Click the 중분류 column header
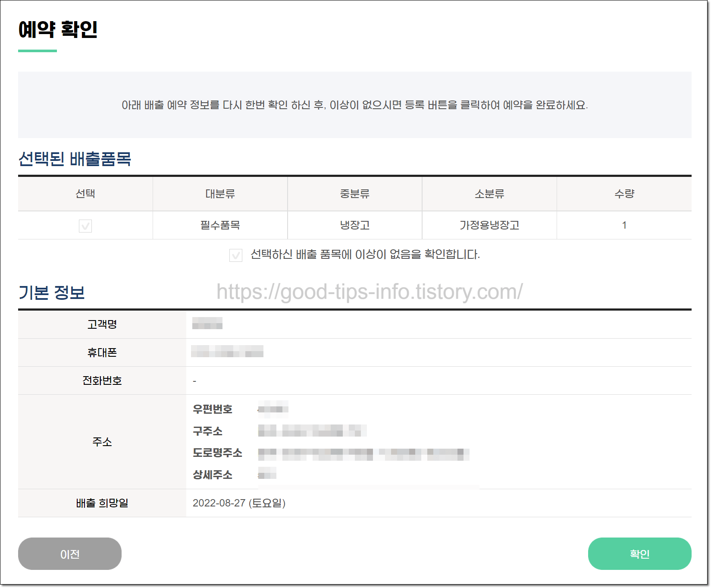Viewport: 711px width, 588px height. 355,194
